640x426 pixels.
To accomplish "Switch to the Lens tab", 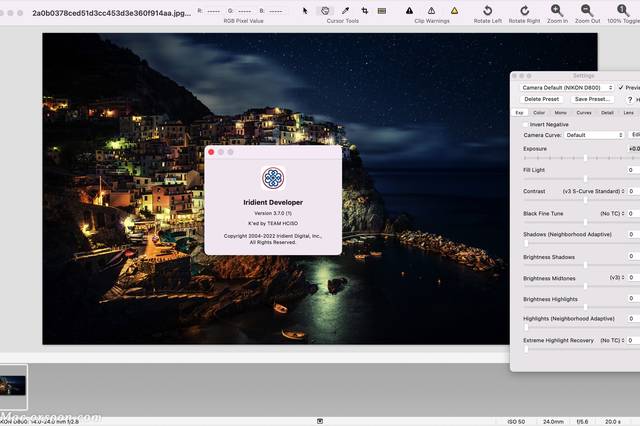I will point(629,113).
